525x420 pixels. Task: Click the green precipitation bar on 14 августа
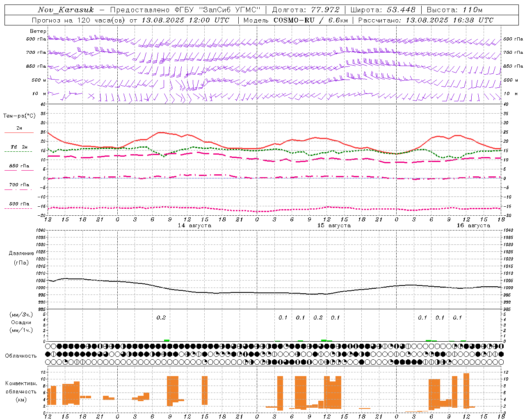click(x=167, y=340)
